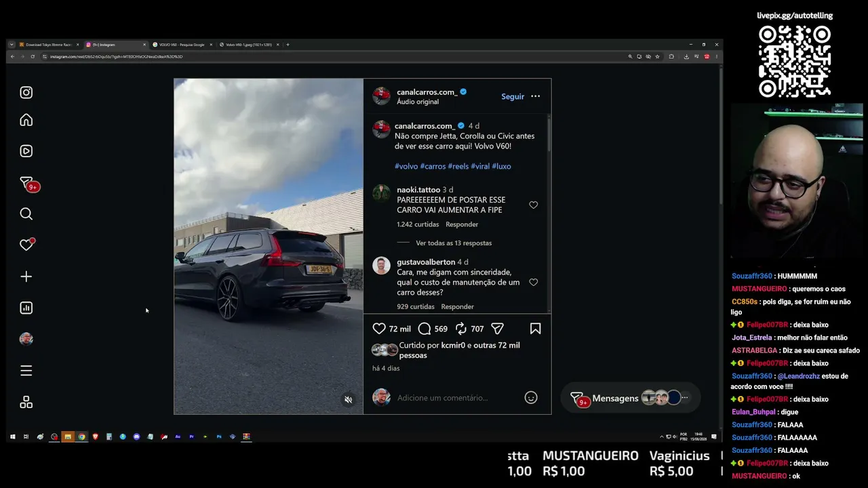This screenshot has width=868, height=488.
Task: Open the #viral hashtag
Action: pos(480,166)
